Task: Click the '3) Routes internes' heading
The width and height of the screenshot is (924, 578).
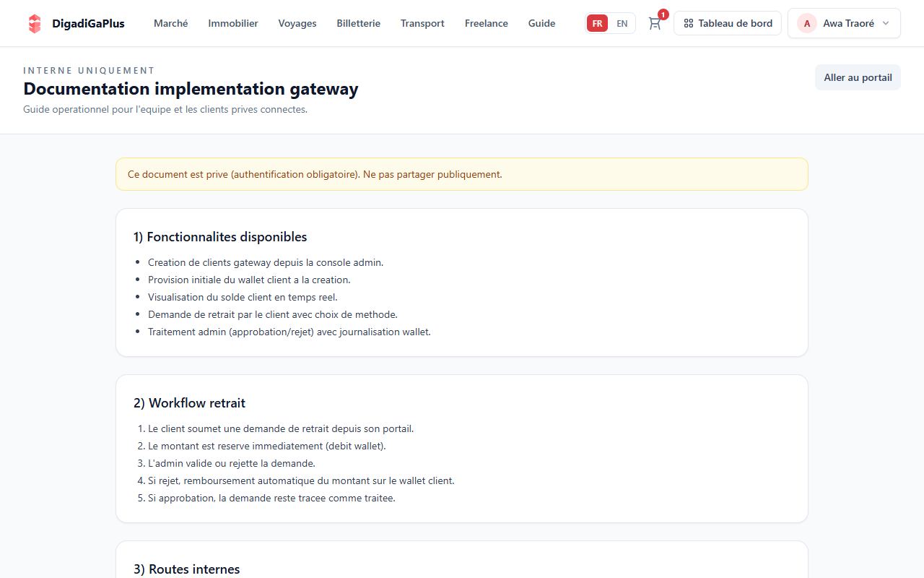Action: tap(186, 569)
